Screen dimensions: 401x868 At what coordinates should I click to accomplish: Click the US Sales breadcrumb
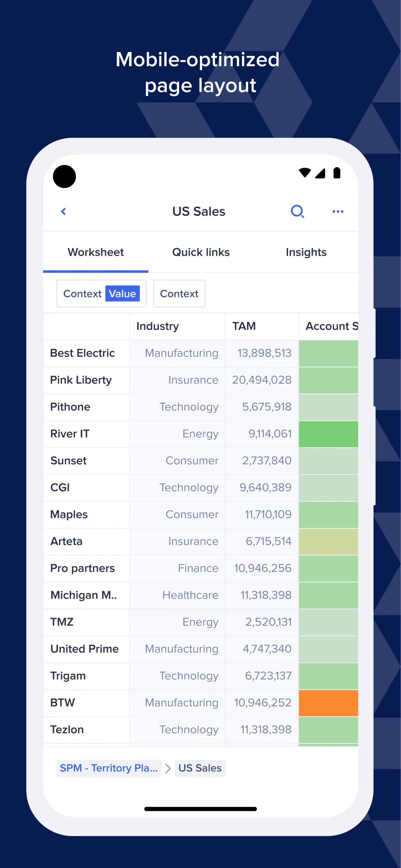(x=200, y=768)
